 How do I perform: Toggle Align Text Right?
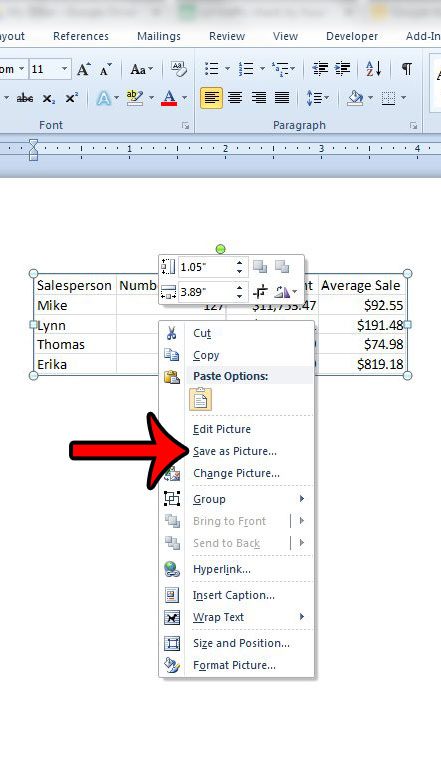pos(259,98)
